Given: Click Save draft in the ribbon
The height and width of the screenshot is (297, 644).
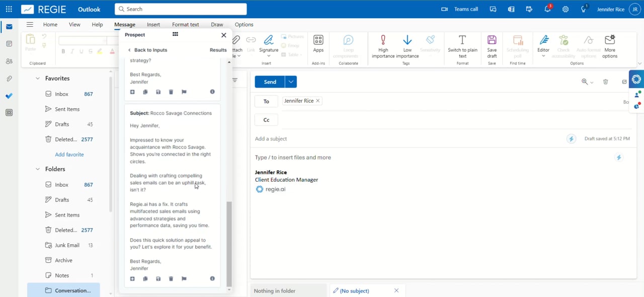Looking at the screenshot, I should [x=492, y=46].
